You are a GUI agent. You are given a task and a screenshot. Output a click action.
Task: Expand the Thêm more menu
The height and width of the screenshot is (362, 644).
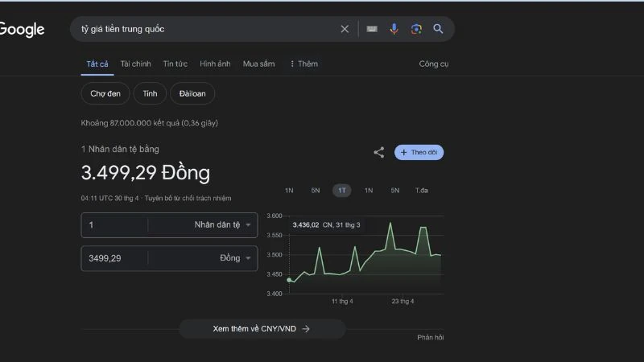click(303, 64)
